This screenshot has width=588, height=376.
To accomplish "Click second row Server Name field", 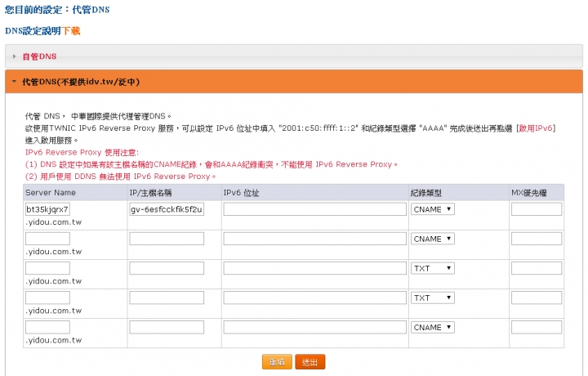I will pos(47,239).
